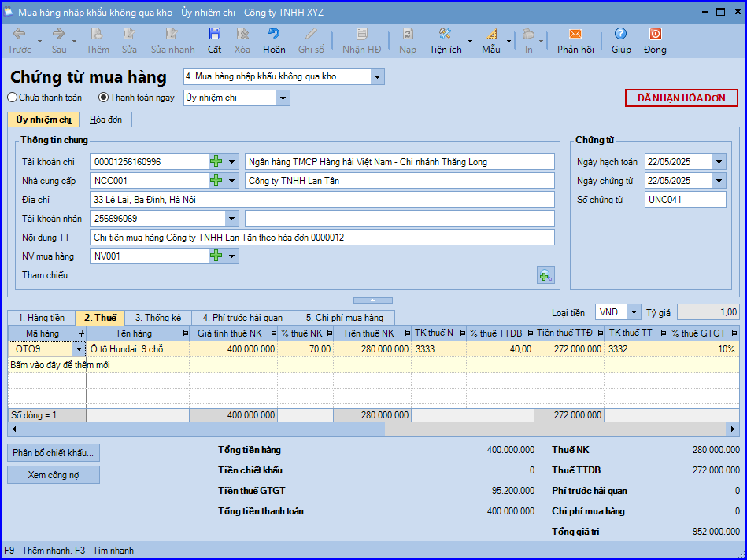Click the Đóng close icon in toolbar

[655, 33]
